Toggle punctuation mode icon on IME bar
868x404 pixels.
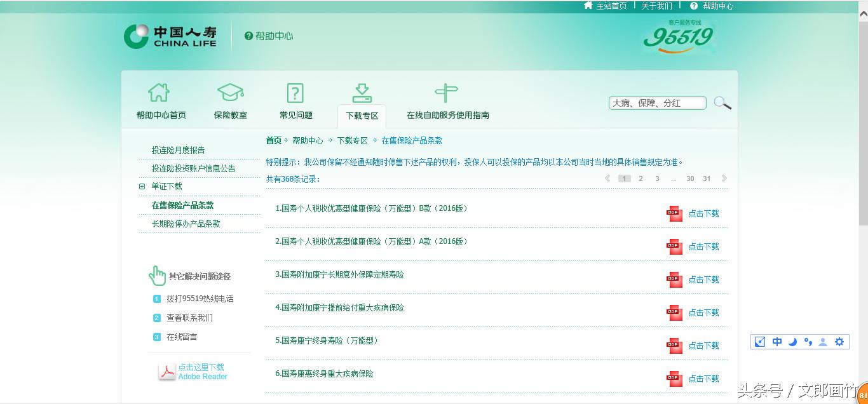click(808, 342)
